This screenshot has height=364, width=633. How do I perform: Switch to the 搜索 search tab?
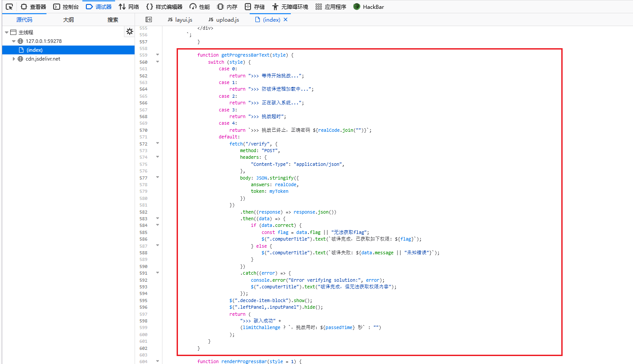pos(113,19)
